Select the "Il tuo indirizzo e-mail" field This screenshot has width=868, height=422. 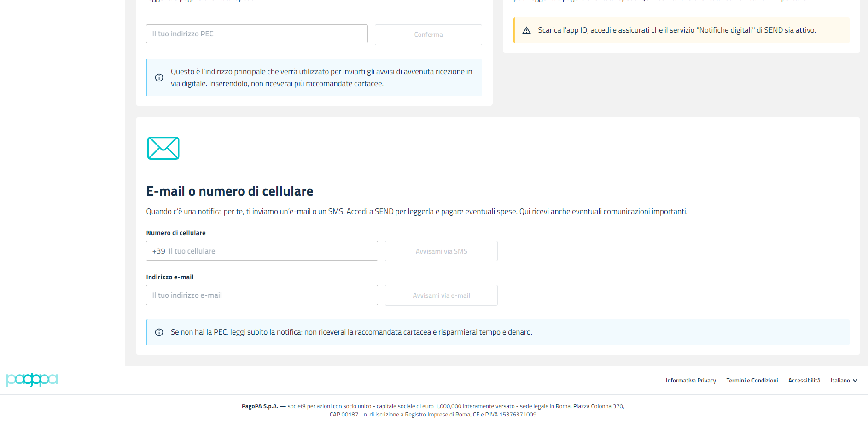coord(262,295)
